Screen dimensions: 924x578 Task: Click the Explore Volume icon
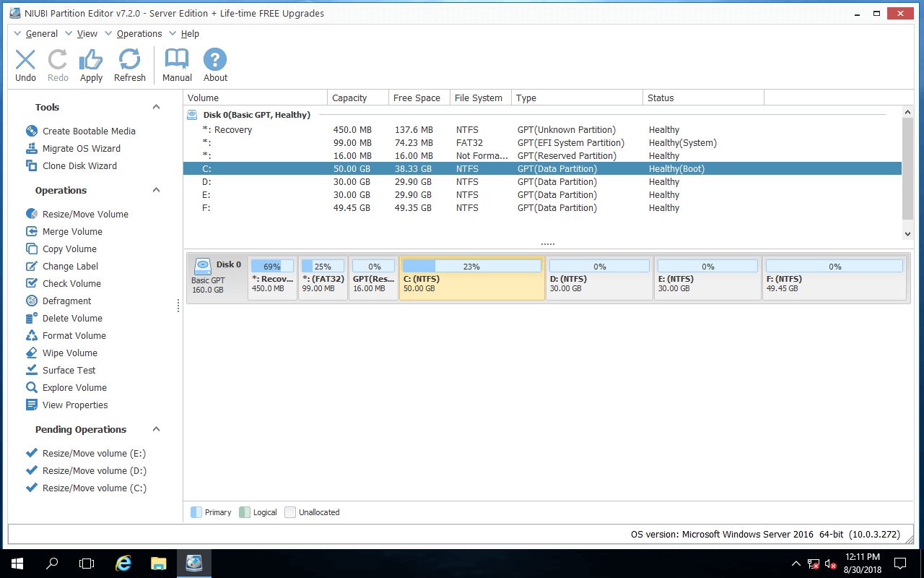pos(31,387)
